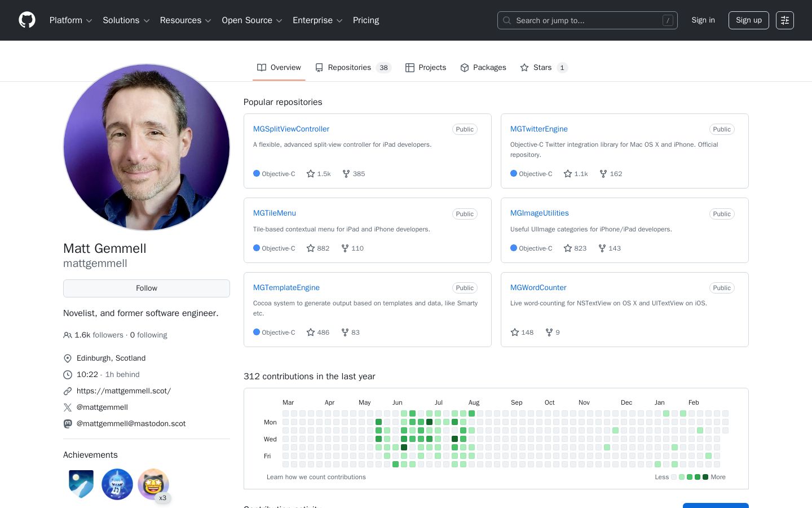
Task: Open MGTileMenu forks count
Action: pyautogui.click(x=352, y=248)
